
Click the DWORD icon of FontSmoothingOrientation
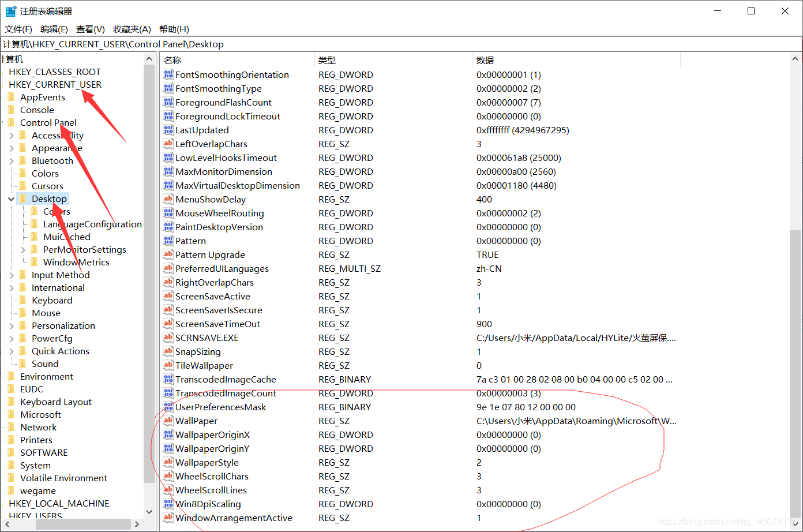pyautogui.click(x=168, y=74)
